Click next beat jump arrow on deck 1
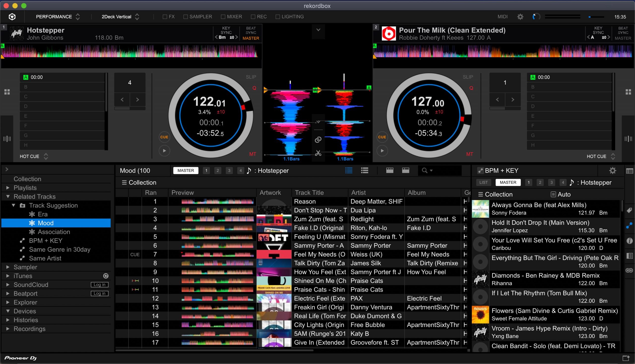The width and height of the screenshot is (635, 364). pyautogui.click(x=138, y=99)
